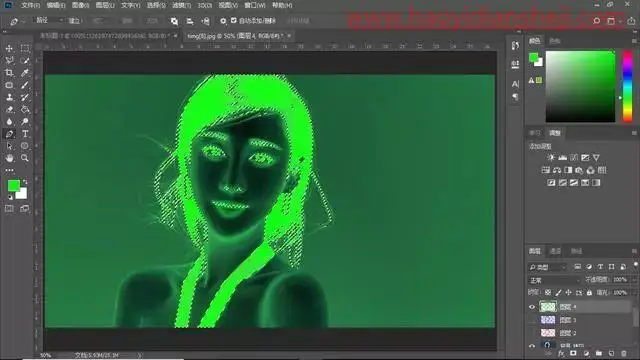This screenshot has width=640, height=360.
Task: Open gear pen options dropdown
Action: click(x=223, y=21)
